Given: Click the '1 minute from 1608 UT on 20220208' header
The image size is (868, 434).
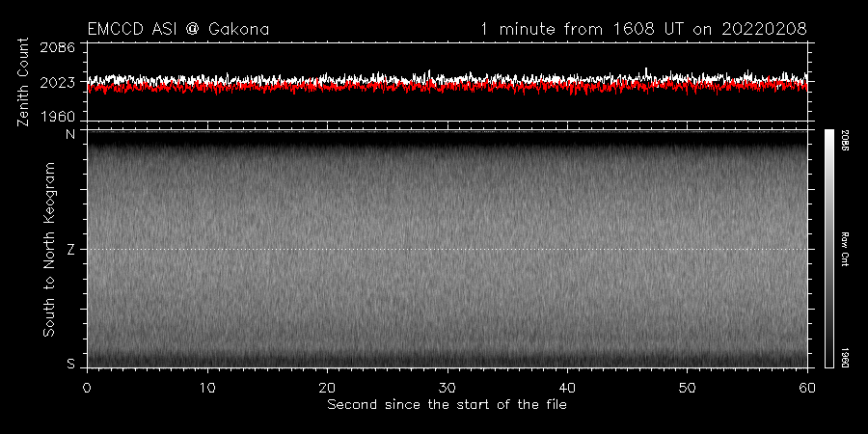Looking at the screenshot, I should click(x=644, y=29).
